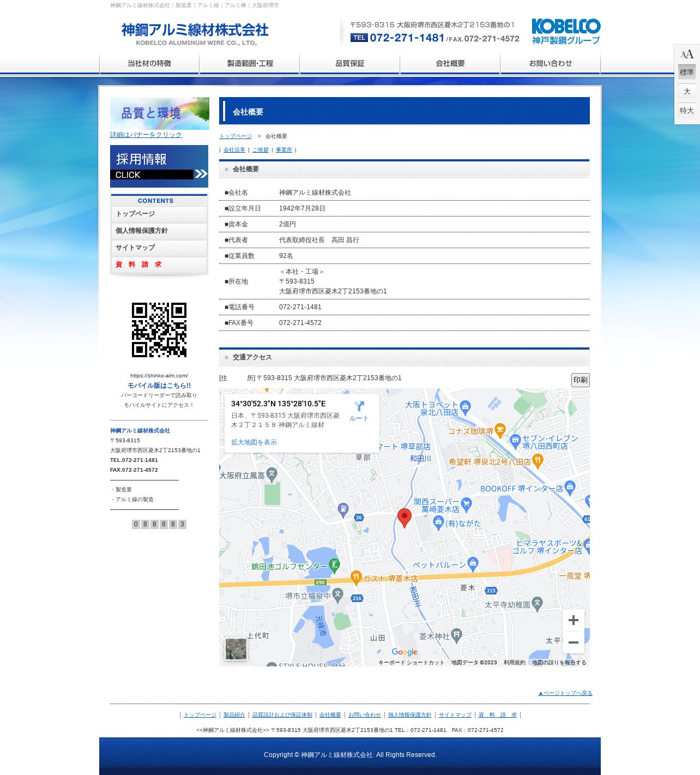
Task: Open 当社材の特徴 navigation tab
Action: pos(149,63)
